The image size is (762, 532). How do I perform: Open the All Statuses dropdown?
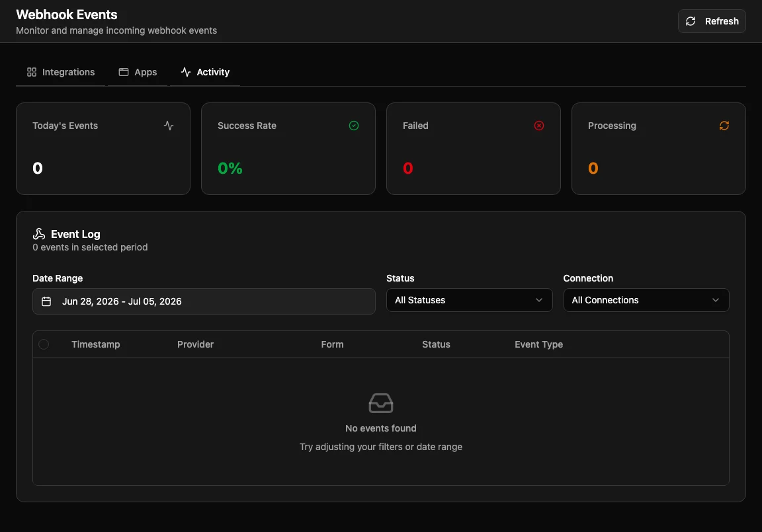[470, 300]
